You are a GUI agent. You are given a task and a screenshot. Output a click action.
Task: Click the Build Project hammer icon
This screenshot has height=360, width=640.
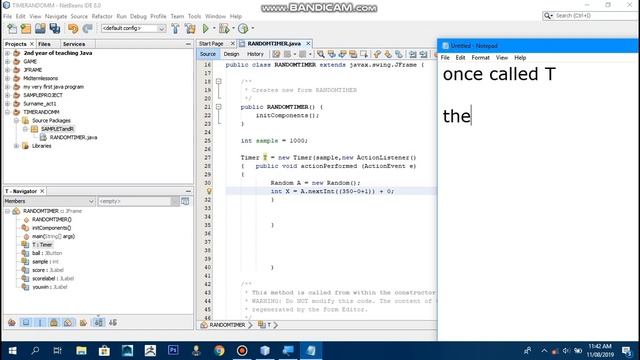point(175,28)
